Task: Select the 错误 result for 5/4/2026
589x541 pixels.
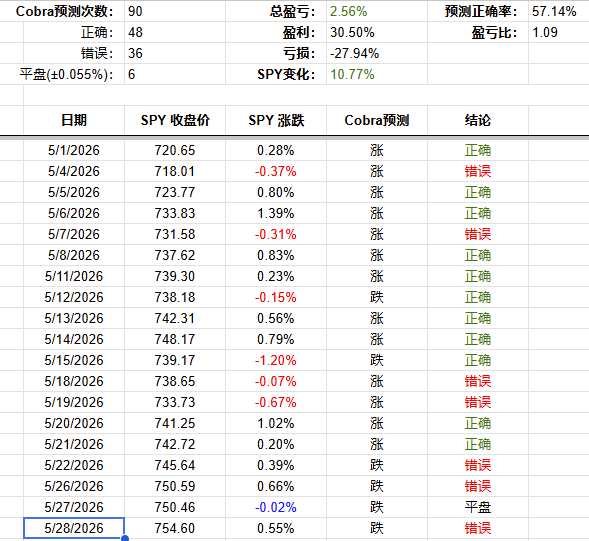Action: tap(478, 171)
